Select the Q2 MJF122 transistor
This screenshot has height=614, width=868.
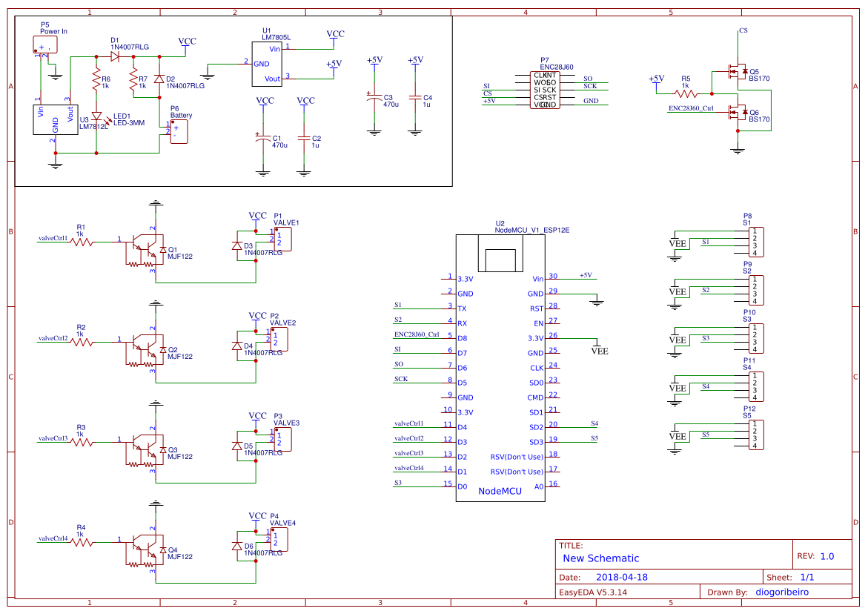pyautogui.click(x=145, y=350)
